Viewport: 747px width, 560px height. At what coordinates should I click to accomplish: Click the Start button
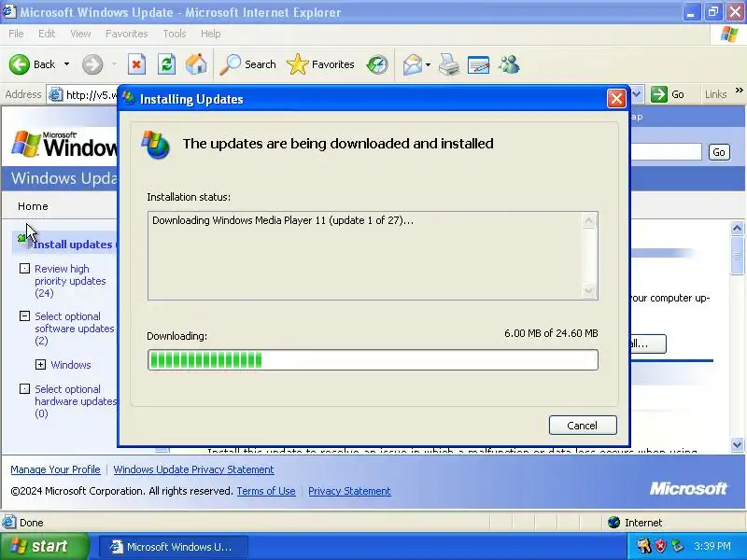[x=44, y=546]
